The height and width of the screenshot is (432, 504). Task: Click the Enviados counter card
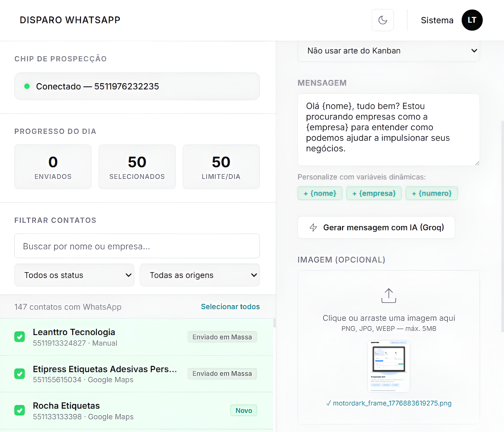pos(53,166)
